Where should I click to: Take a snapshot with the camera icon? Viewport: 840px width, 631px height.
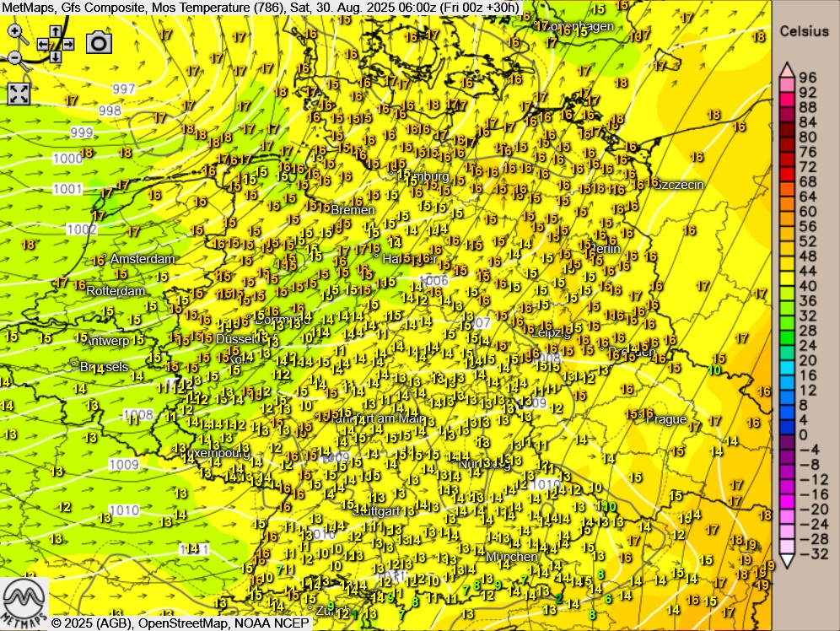100,42
